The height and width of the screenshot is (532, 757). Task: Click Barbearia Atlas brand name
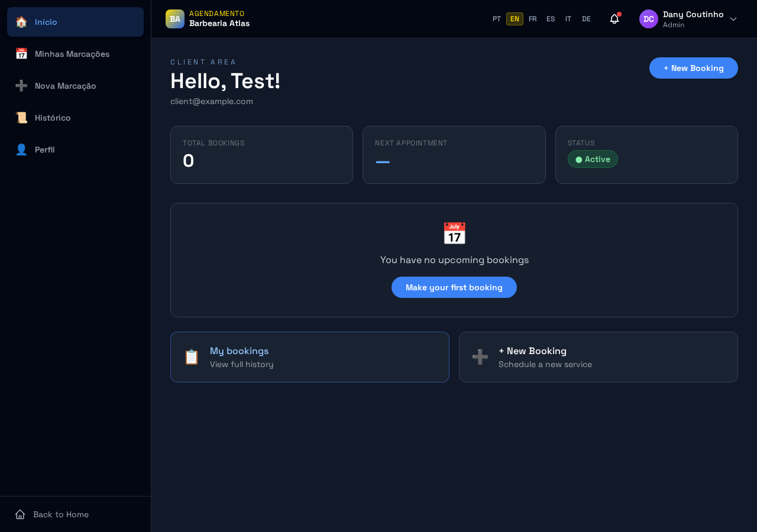pyautogui.click(x=219, y=24)
